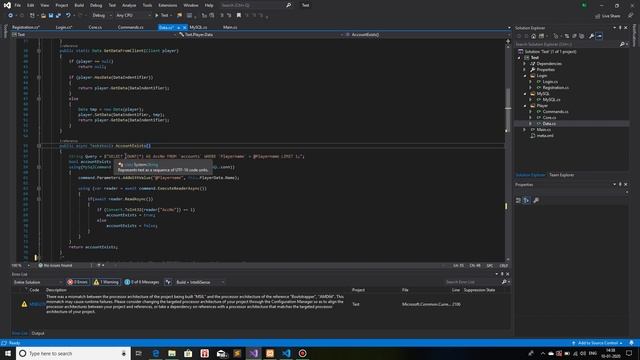Toggle the 0 Errors filter in Error List
Image resolution: width=640 pixels, height=360 pixels.
click(x=78, y=282)
